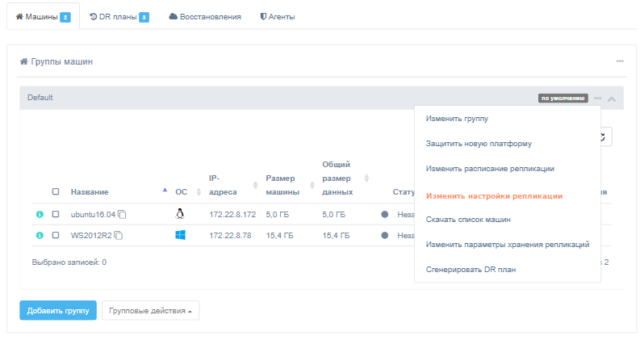Toggle the select-all checkbox in table header
Viewport: 644px width, 344px height.
[56, 192]
